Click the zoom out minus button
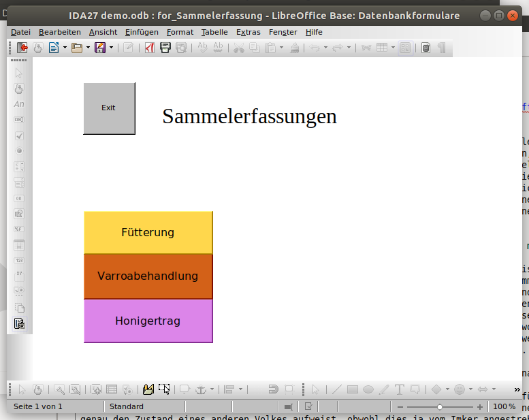This screenshot has width=529, height=420. tap(400, 407)
